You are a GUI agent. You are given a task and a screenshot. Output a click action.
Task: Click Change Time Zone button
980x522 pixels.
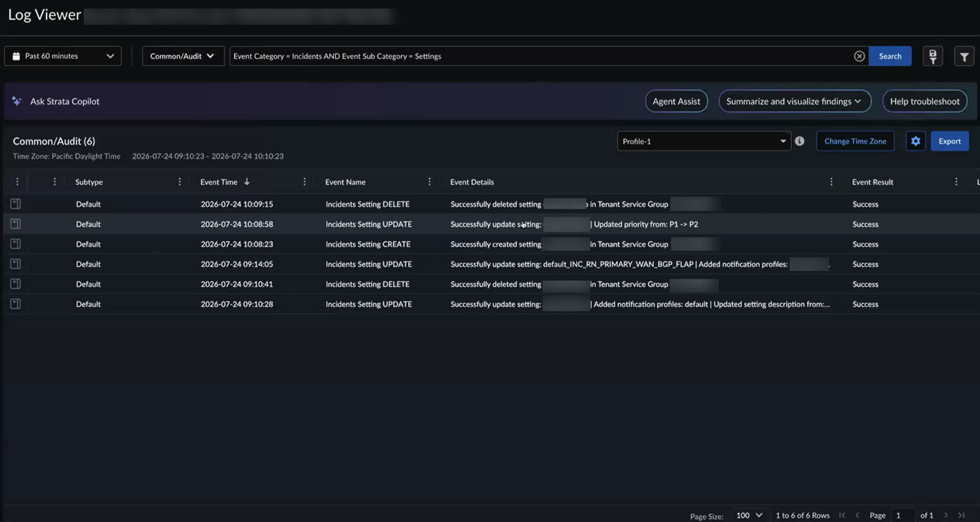pos(855,141)
